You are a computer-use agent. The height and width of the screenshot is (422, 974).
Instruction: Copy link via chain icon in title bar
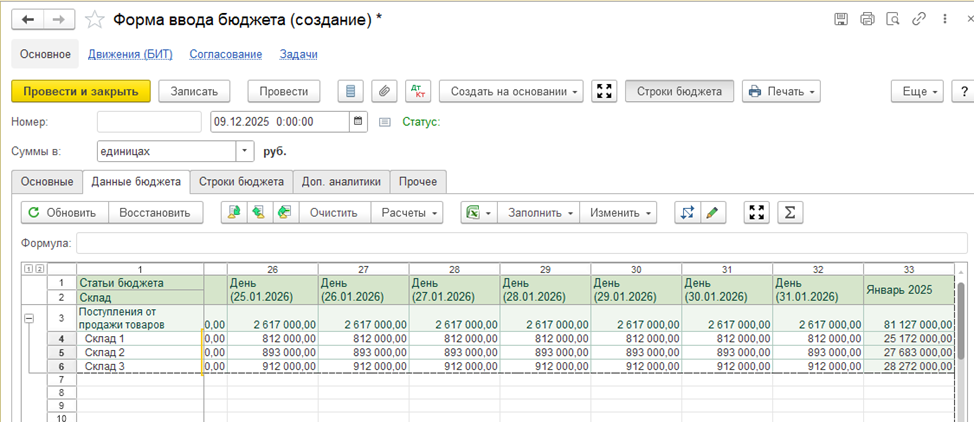(x=918, y=19)
